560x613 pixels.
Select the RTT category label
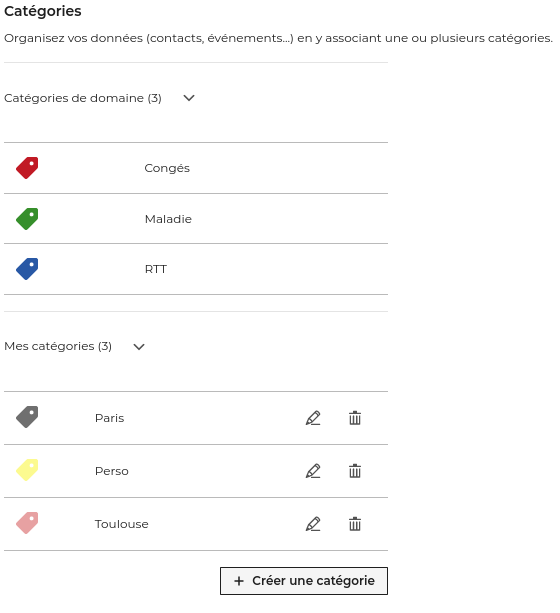[x=156, y=269]
